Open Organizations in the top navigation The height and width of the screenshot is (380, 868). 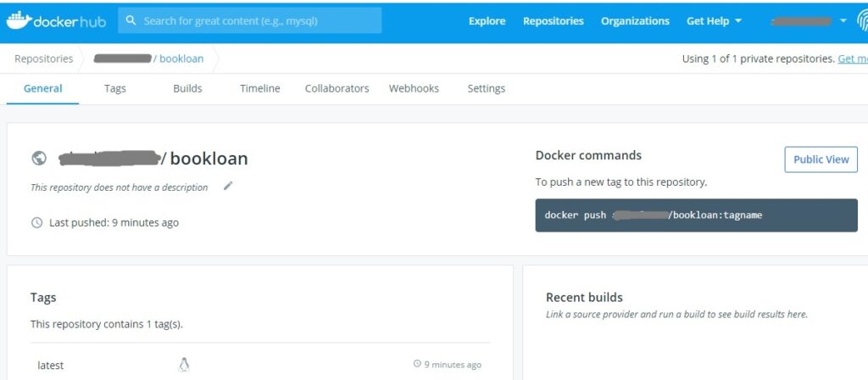[635, 21]
